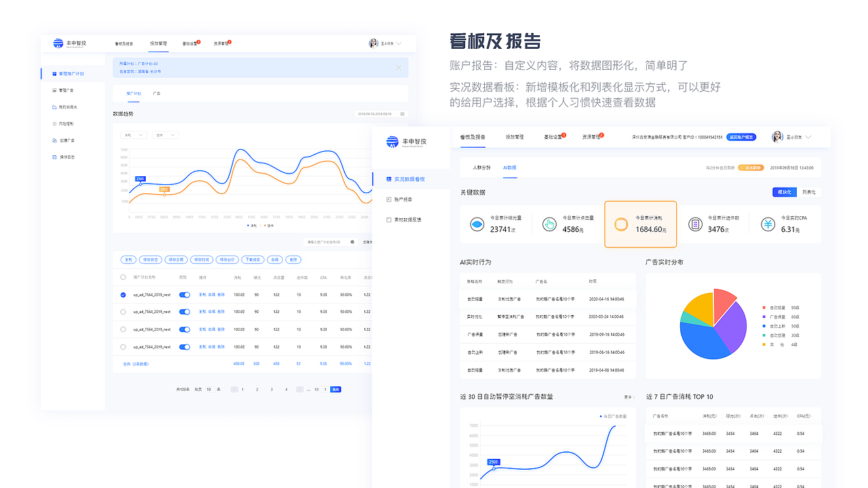The width and height of the screenshot is (868, 488).
Task: Check the select-all checkbox in the table header
Action: point(123,277)
